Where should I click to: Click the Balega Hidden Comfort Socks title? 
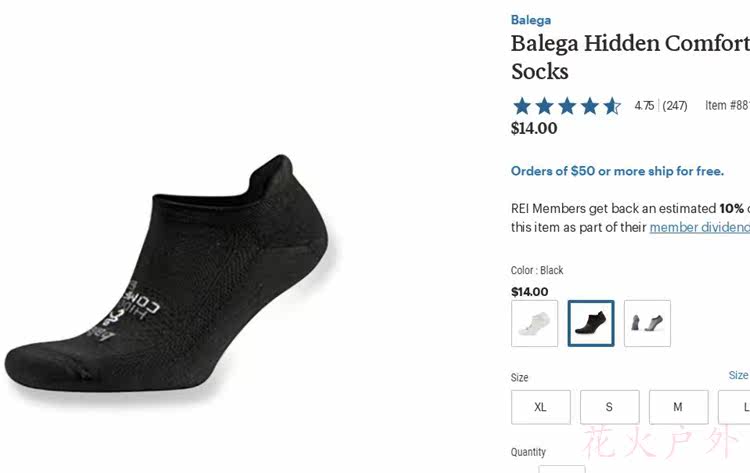click(x=630, y=57)
